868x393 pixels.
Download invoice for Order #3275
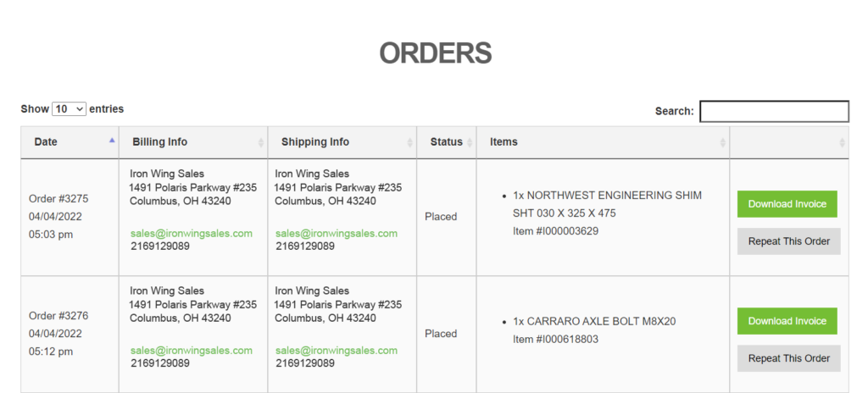click(x=787, y=204)
